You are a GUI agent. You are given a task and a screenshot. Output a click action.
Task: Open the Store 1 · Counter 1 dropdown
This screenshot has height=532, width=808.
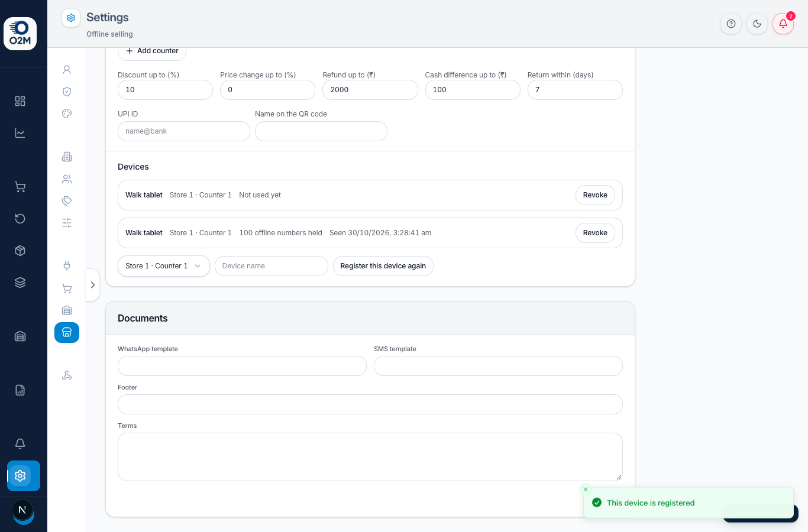click(x=164, y=266)
